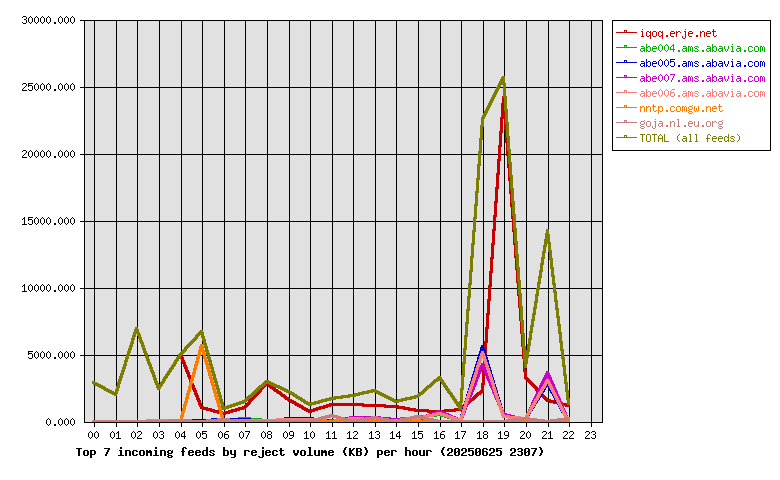
Task: Click hour 00 on the x-axis
Action: (x=94, y=435)
